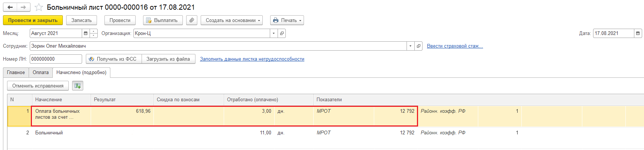Open calendar picker for Дата field
Screen dimensions: 644x150
pyautogui.click(x=638, y=33)
